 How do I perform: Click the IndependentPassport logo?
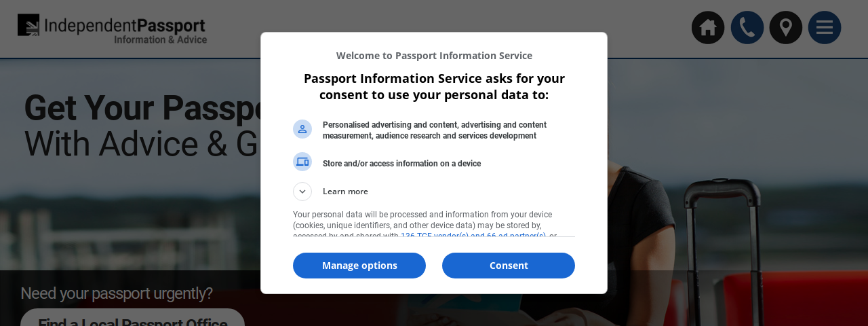pyautogui.click(x=112, y=29)
